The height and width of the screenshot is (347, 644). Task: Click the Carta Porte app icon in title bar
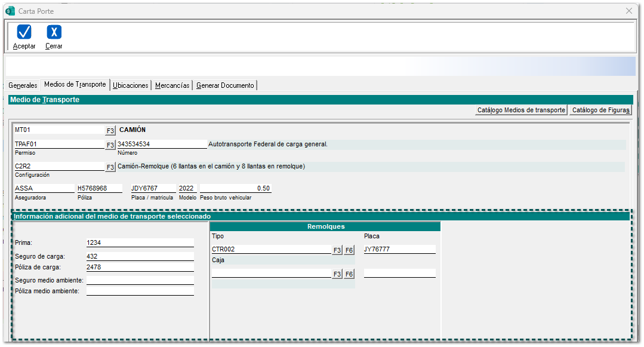coord(10,11)
